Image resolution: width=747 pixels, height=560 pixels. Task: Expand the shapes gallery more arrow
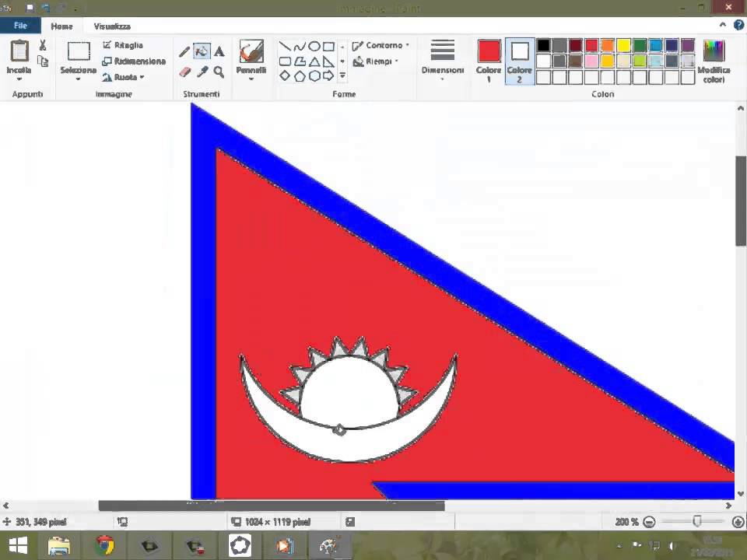point(342,75)
